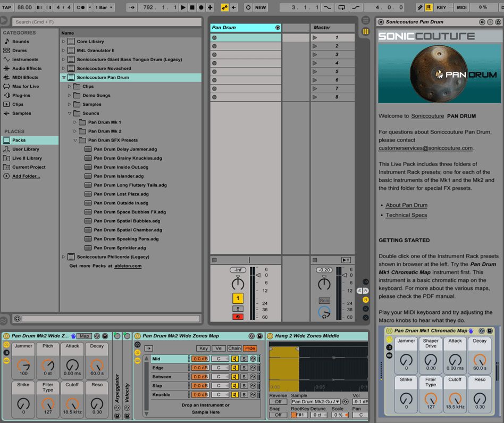Click the browser preview headphone button

18,319
